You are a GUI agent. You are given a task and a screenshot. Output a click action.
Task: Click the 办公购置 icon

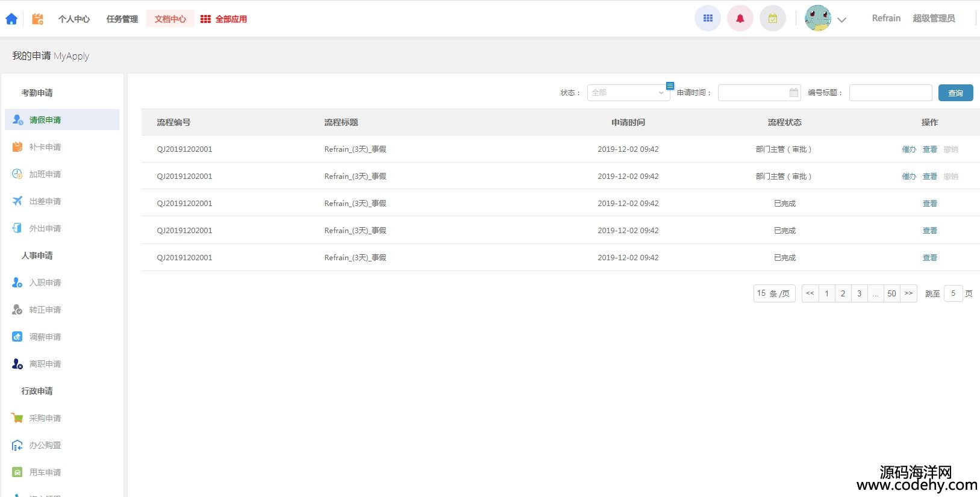17,445
